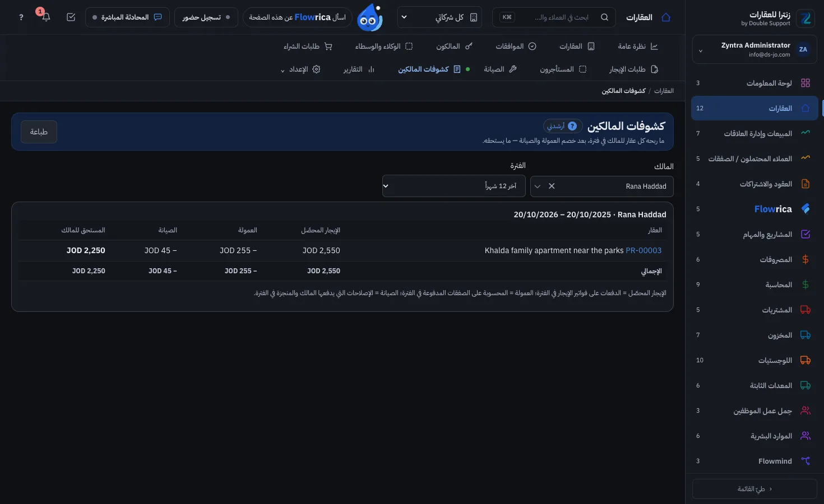Click the Zyntra logo icon in the sidebar

click(x=806, y=18)
